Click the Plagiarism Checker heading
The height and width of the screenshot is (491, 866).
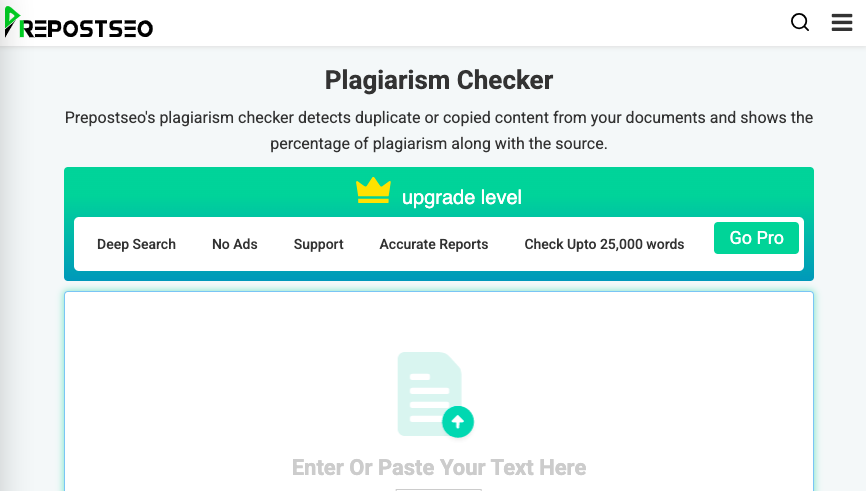[439, 80]
